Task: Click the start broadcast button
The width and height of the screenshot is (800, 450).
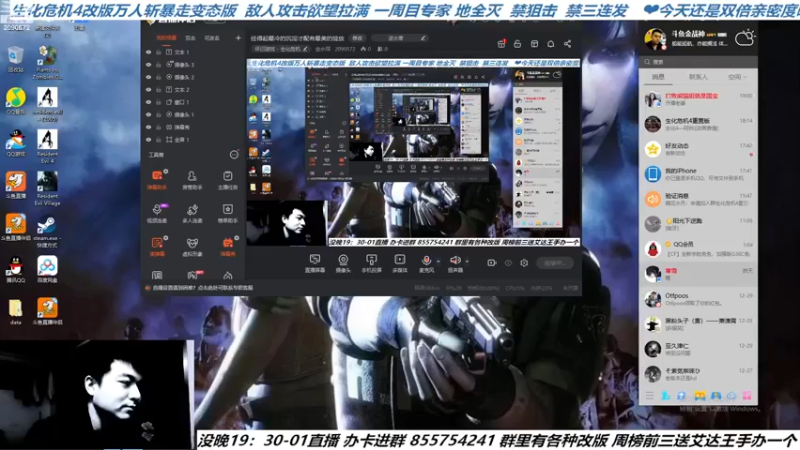Action: 555,263
